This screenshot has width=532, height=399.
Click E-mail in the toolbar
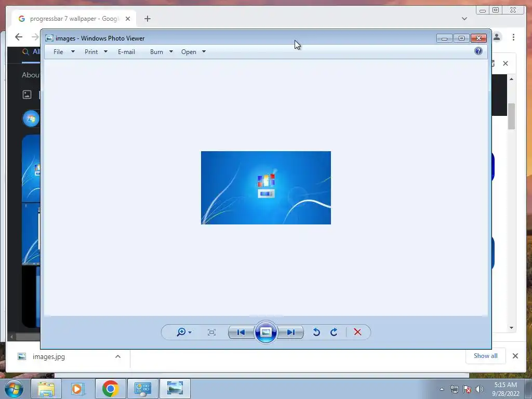[x=127, y=52]
